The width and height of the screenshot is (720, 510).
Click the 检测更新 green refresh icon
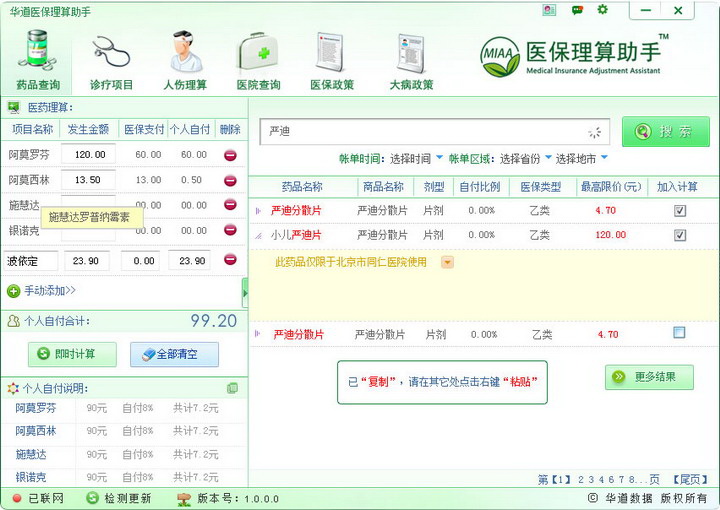[92, 498]
